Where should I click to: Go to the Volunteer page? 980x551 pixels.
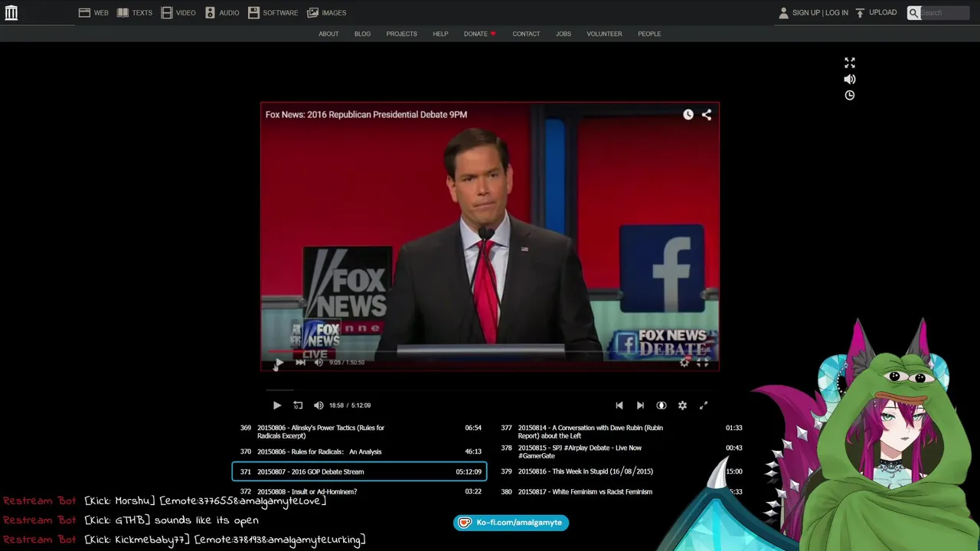pos(604,34)
